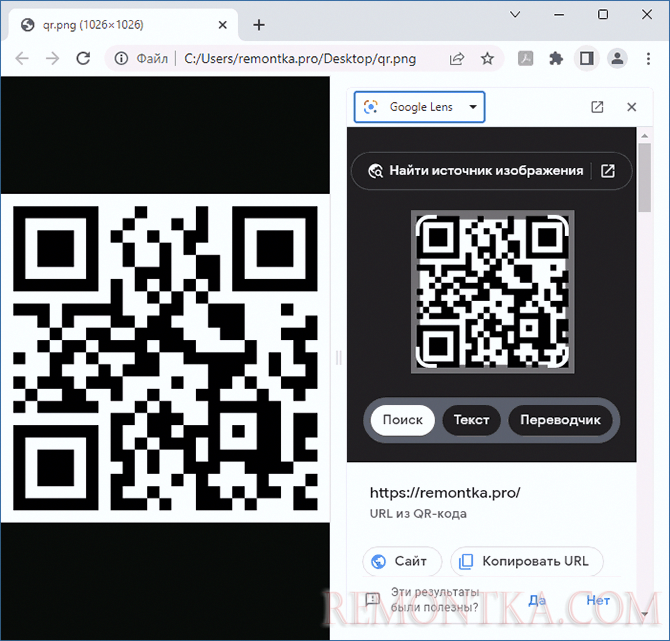Go back with the browser back arrow
The image size is (670, 641).
(x=22, y=58)
